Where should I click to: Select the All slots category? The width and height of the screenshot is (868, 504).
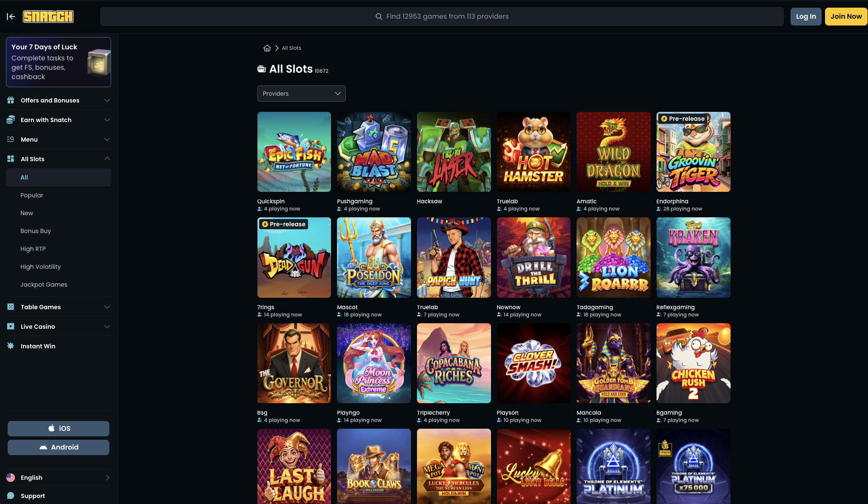pos(58,177)
